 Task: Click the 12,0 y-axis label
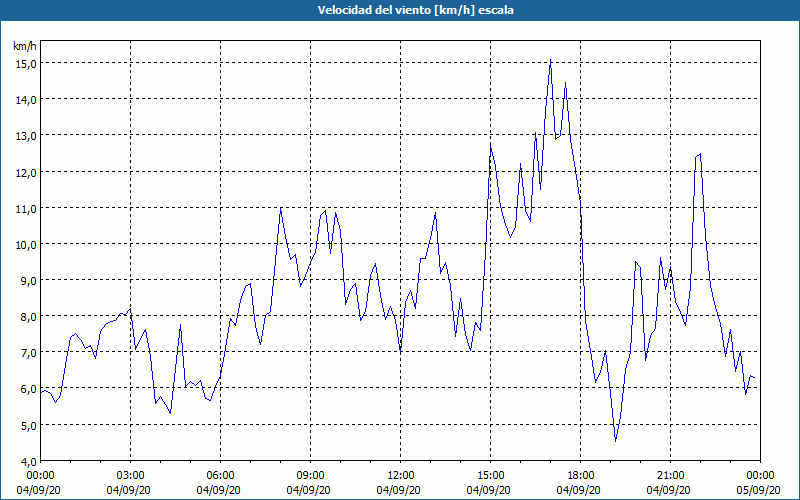(x=27, y=172)
